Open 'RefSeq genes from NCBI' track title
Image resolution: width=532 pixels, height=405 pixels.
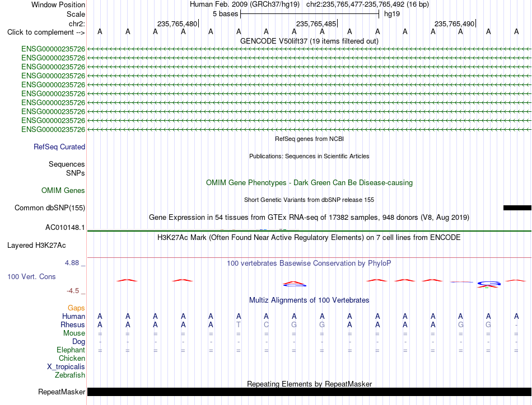[309, 139]
